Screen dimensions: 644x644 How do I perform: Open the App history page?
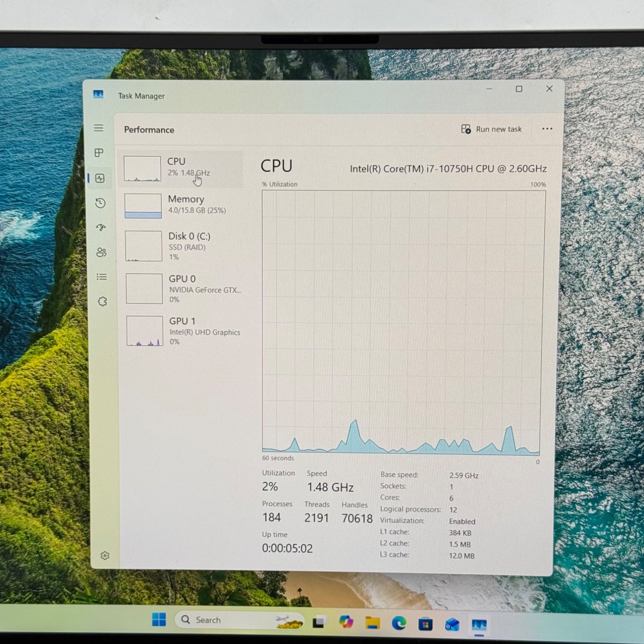pos(100,203)
